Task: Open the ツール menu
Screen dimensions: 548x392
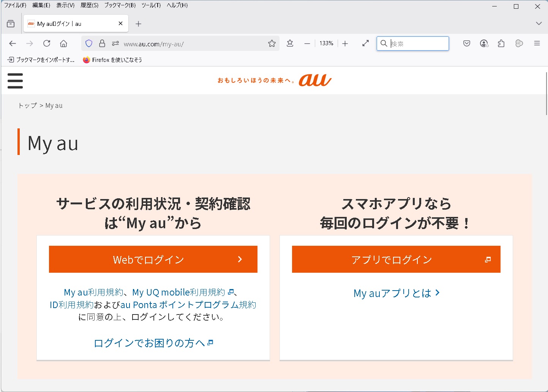Action: pyautogui.click(x=151, y=5)
